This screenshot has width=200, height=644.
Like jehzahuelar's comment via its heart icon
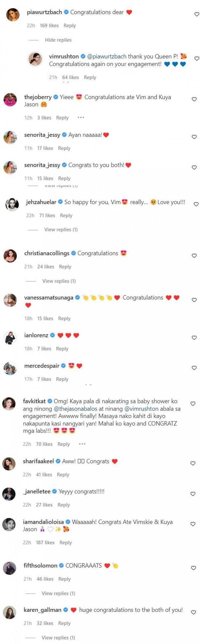tap(195, 204)
